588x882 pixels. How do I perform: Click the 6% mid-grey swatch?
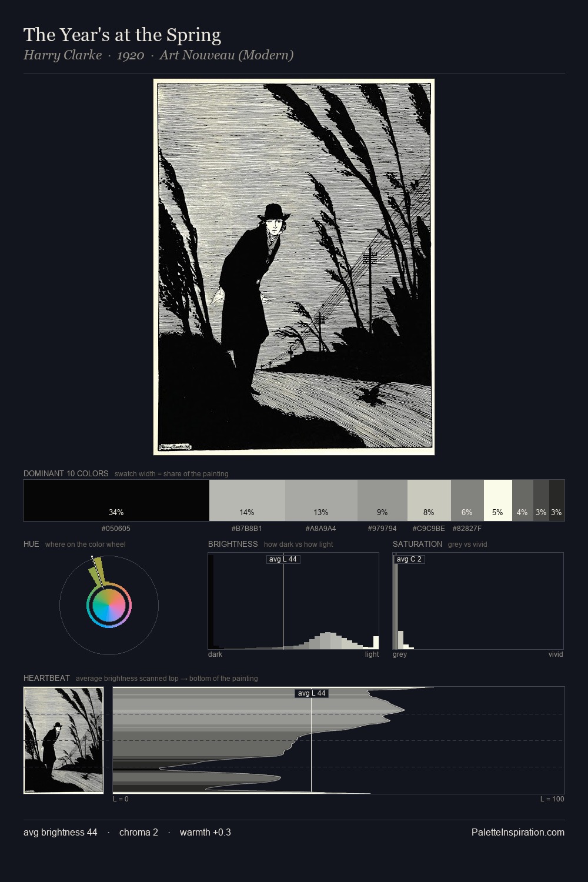(467, 500)
